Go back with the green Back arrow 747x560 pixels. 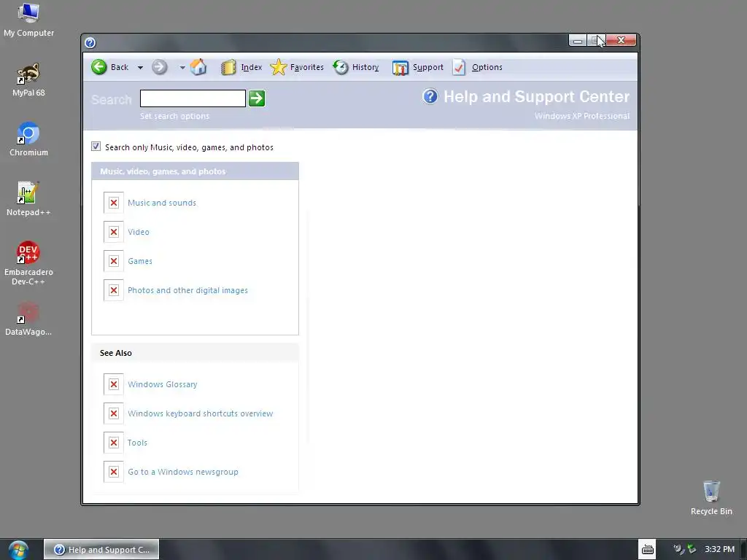[x=99, y=67]
